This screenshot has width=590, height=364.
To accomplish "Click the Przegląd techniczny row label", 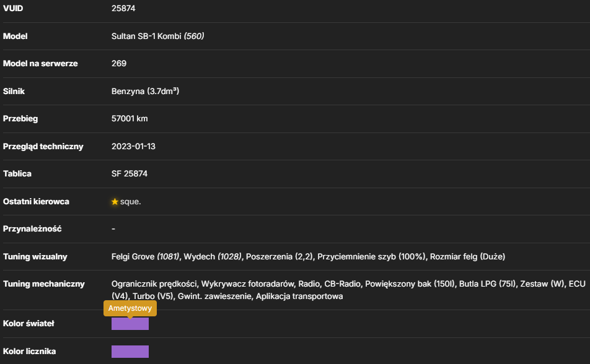I will pyautogui.click(x=43, y=147).
